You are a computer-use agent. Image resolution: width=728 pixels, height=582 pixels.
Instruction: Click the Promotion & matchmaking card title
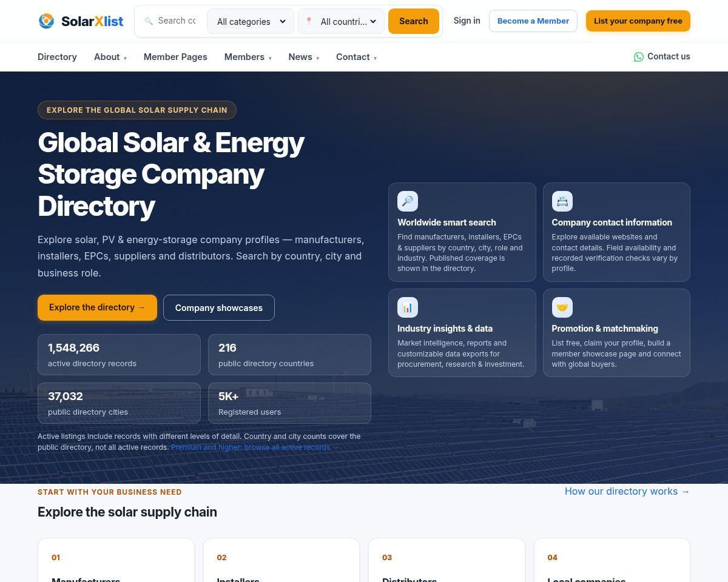[605, 329]
